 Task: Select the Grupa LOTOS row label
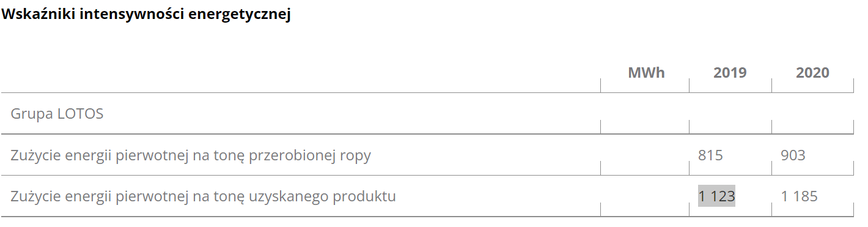pyautogui.click(x=57, y=114)
